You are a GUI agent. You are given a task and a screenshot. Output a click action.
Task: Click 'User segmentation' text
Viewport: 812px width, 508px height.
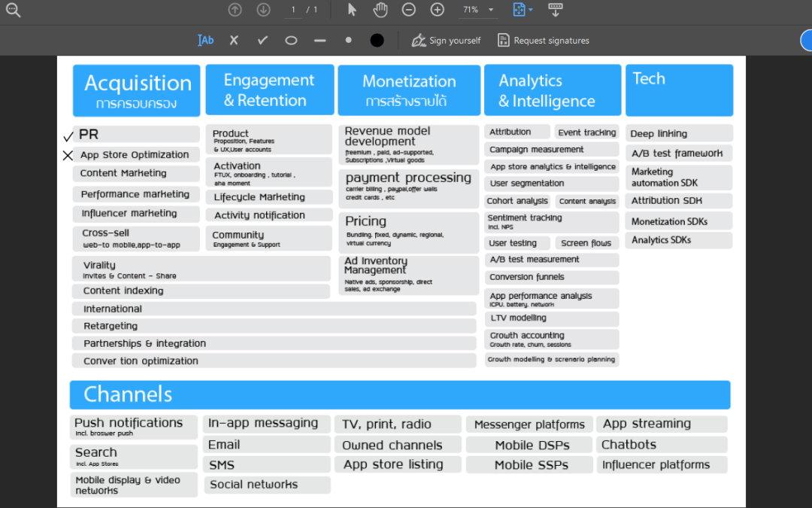pos(527,183)
